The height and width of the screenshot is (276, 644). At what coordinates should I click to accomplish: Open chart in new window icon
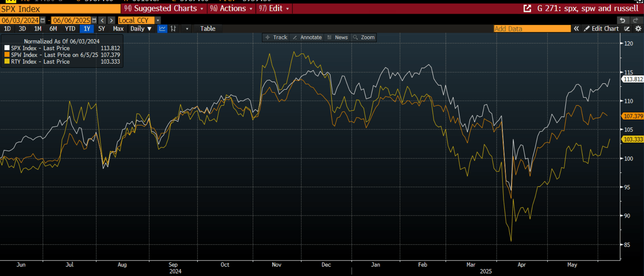[527, 8]
